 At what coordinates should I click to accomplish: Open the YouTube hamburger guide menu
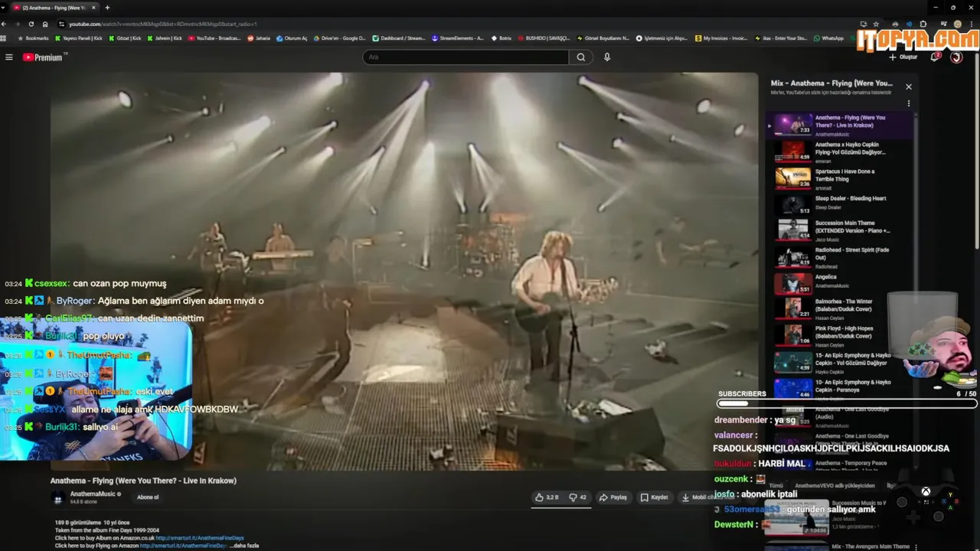(x=9, y=57)
